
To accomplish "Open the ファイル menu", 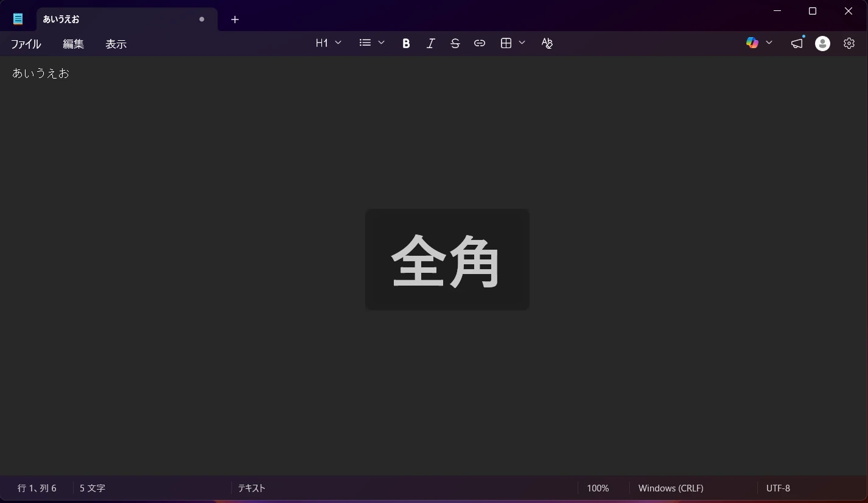I will click(x=26, y=44).
